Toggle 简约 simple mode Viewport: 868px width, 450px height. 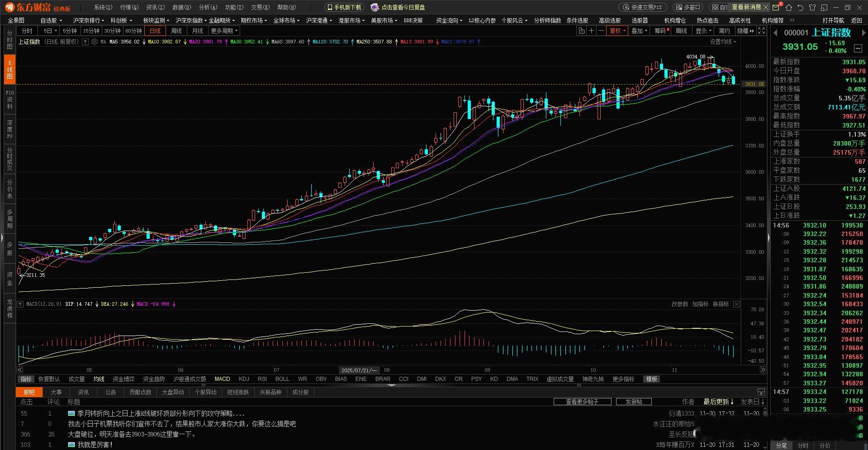click(724, 31)
